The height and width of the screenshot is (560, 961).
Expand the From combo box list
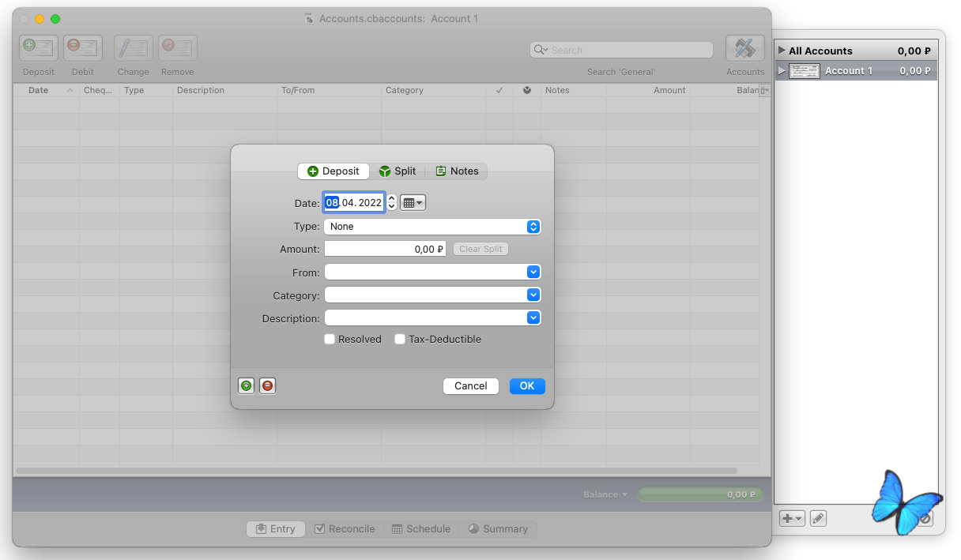[533, 272]
